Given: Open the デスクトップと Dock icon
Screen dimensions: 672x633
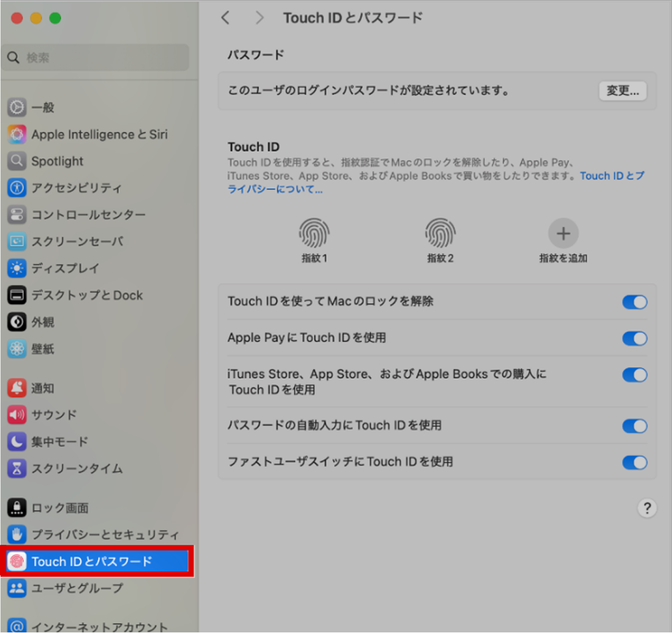Looking at the screenshot, I should pyautogui.click(x=17, y=295).
